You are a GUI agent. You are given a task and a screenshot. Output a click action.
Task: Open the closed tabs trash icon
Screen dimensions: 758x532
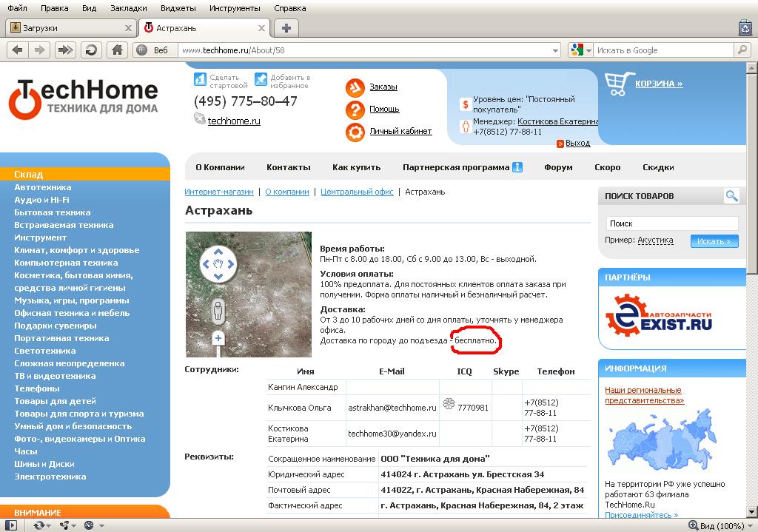tap(745, 27)
